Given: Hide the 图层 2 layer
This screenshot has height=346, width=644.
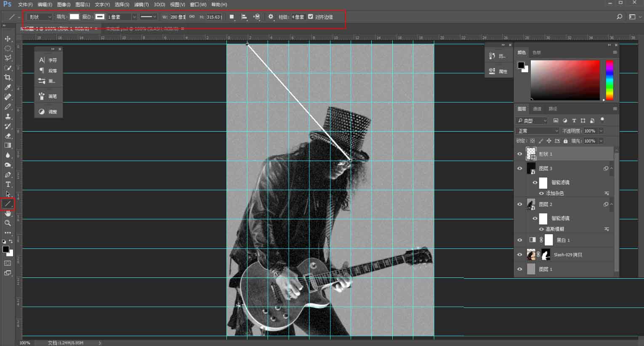Looking at the screenshot, I should tap(519, 204).
